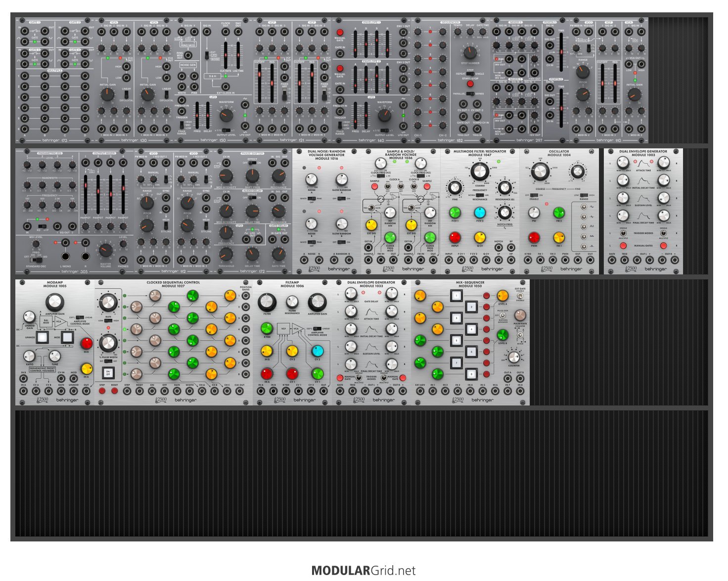
Task: Flip the Low/High Range switch on Oscillator 1004
Action: pos(584,195)
